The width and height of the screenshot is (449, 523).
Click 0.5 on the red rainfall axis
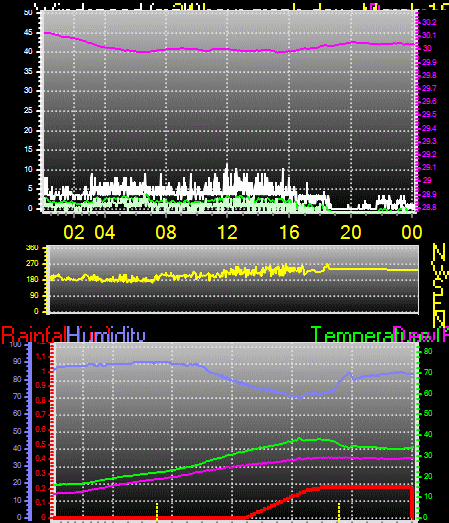pyautogui.click(x=40, y=444)
